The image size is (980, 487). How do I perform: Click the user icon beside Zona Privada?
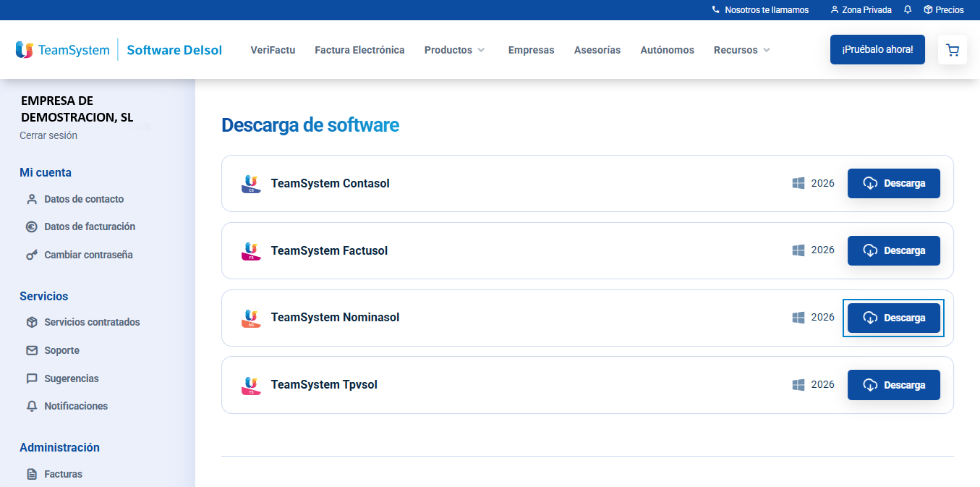[835, 10]
